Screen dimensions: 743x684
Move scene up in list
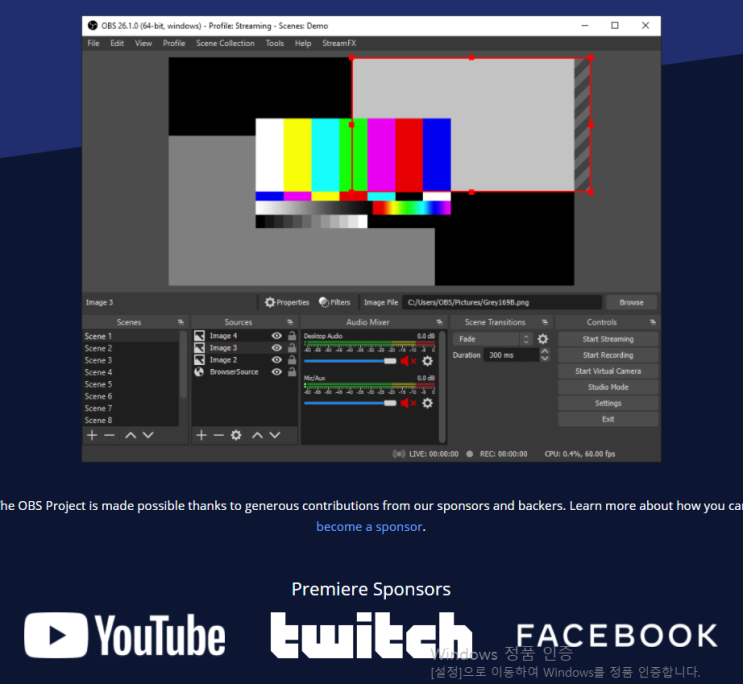pos(130,435)
